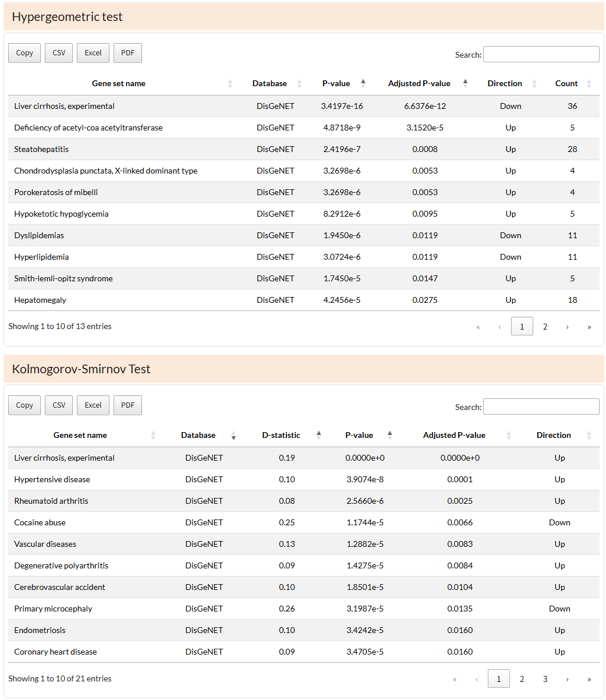Select the 'Coronary heart disease' row
Image resolution: width=606 pixels, height=700 pixels.
[x=304, y=652]
